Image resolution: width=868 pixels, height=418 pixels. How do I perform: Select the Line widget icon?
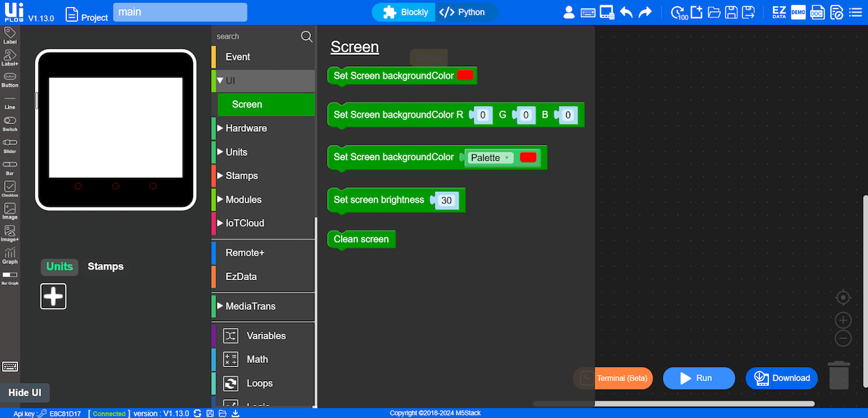point(10,102)
